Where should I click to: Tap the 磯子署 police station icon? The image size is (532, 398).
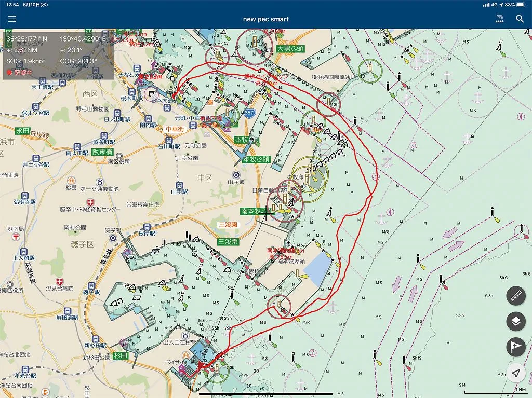click(x=113, y=238)
